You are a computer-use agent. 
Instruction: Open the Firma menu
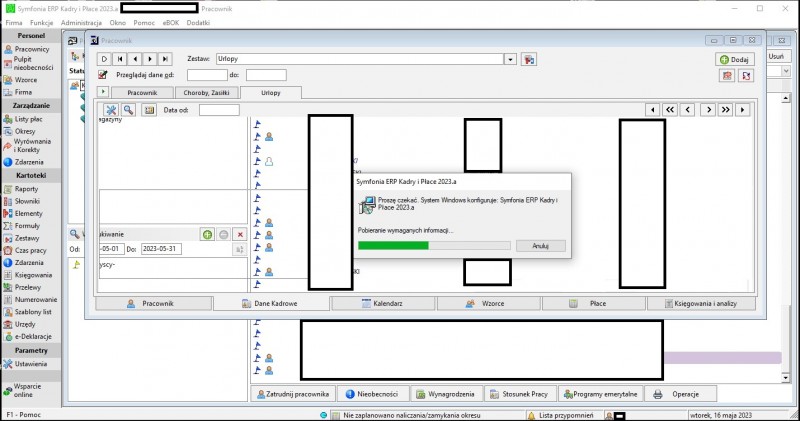(x=14, y=22)
